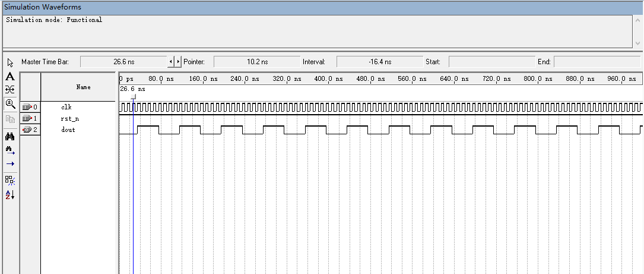Image resolution: width=644 pixels, height=274 pixels.
Task: Click the empty Start time field
Action: (491, 62)
